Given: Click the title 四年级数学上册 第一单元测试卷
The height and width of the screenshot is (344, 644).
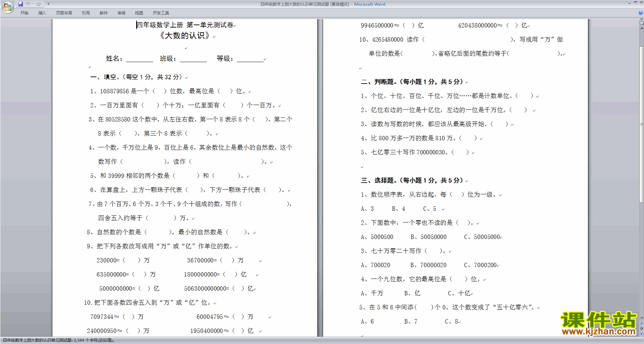Looking at the screenshot, I should 184,25.
